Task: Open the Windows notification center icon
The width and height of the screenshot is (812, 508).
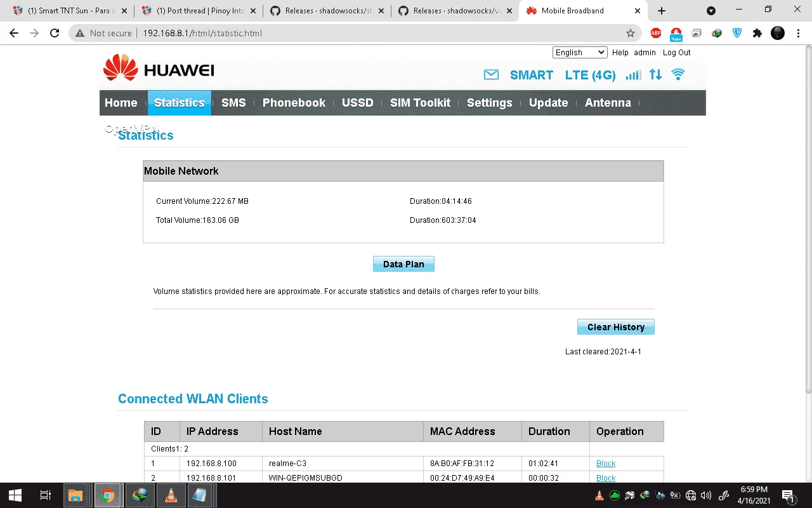Action: pos(789,495)
